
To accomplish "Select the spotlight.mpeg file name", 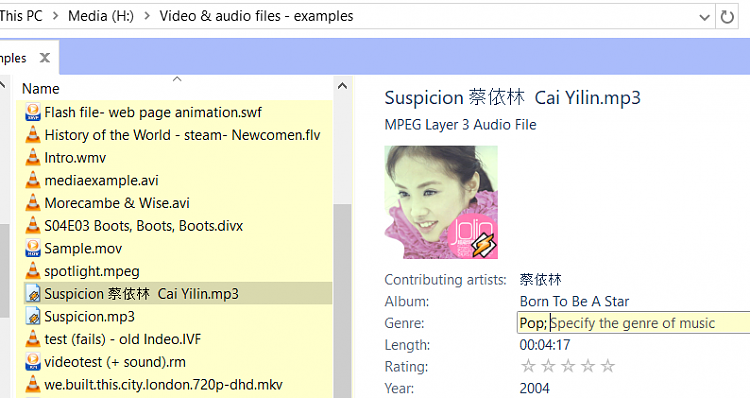I will (92, 271).
